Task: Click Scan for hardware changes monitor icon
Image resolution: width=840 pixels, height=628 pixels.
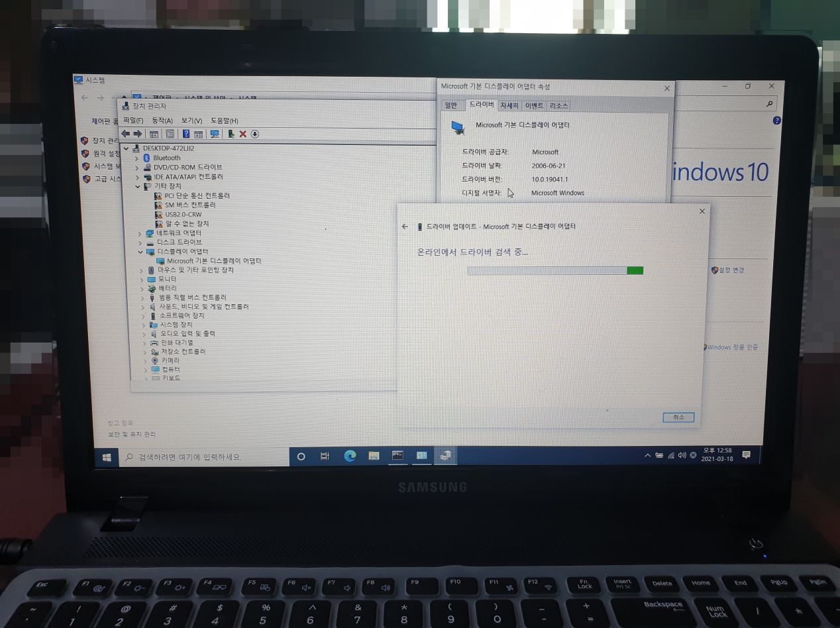Action: 215,134
